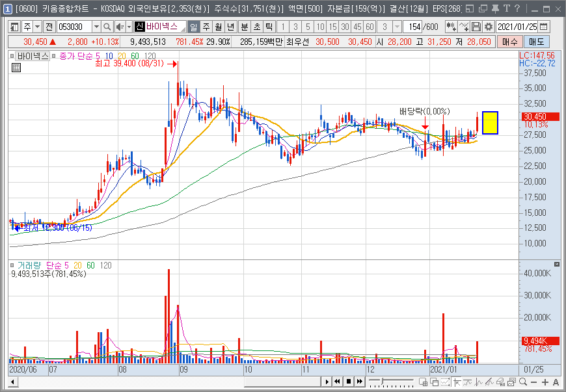This screenshot has width=566, height=392.
Task: Play chart replay with play button
Action: pos(327,382)
